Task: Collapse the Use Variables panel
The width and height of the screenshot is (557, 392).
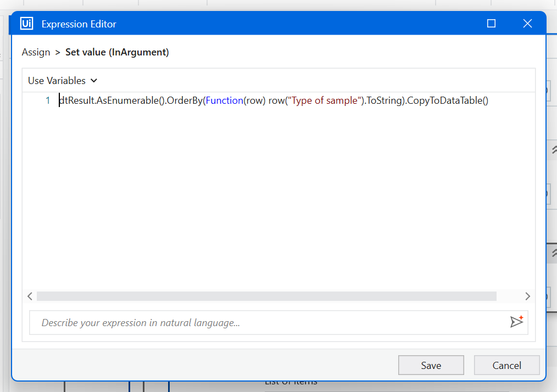Action: (62, 80)
